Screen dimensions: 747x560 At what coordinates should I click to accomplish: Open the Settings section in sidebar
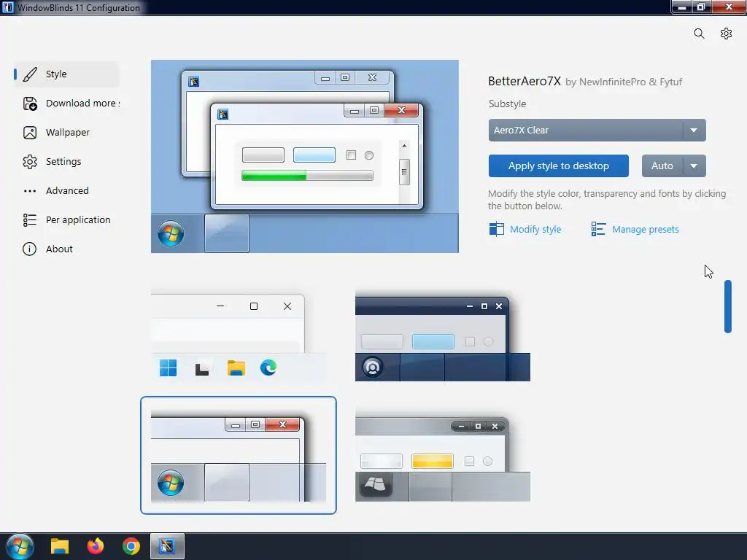pos(66,162)
